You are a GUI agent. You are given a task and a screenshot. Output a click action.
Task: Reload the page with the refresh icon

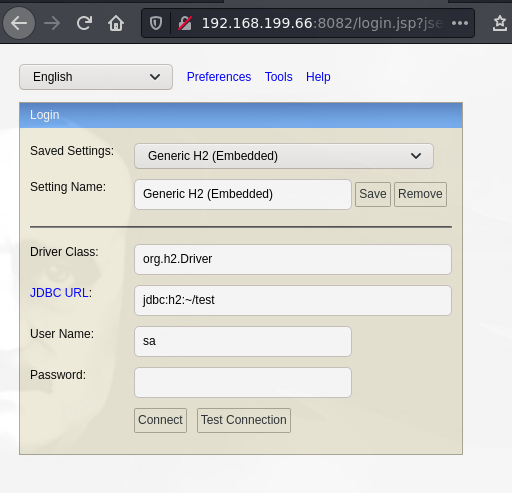tap(84, 23)
